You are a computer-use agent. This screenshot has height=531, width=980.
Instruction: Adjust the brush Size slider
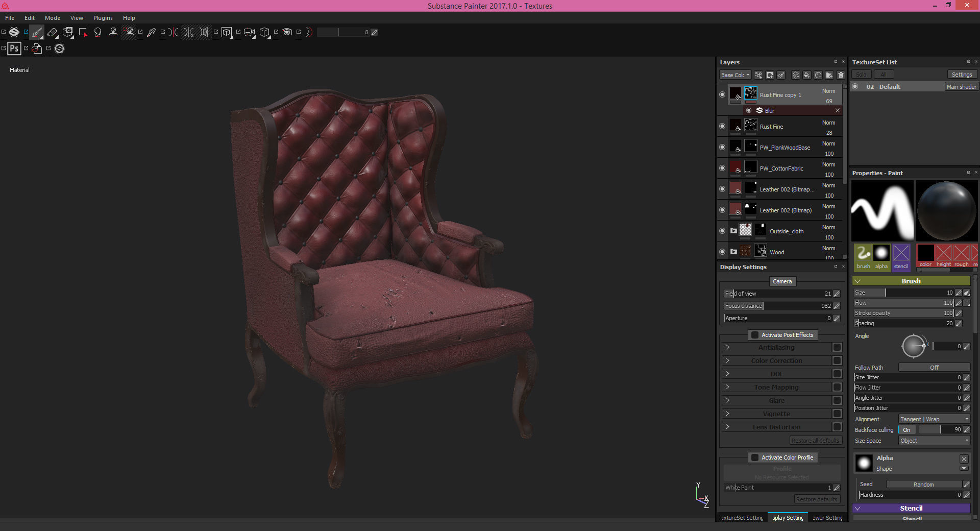click(x=904, y=293)
